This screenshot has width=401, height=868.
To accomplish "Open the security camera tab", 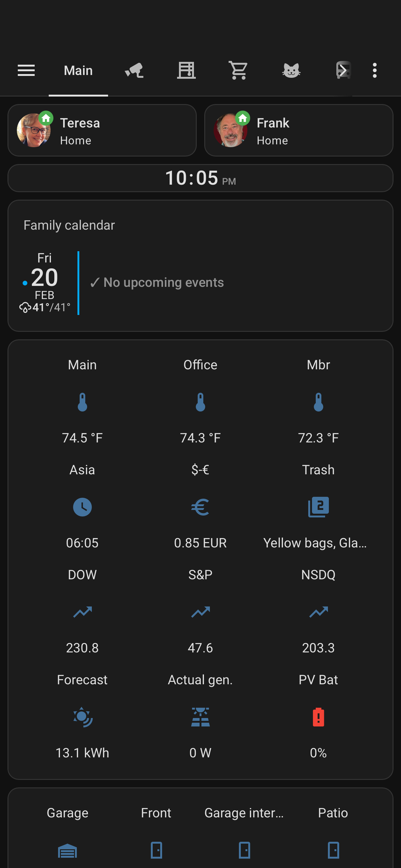I will point(134,71).
